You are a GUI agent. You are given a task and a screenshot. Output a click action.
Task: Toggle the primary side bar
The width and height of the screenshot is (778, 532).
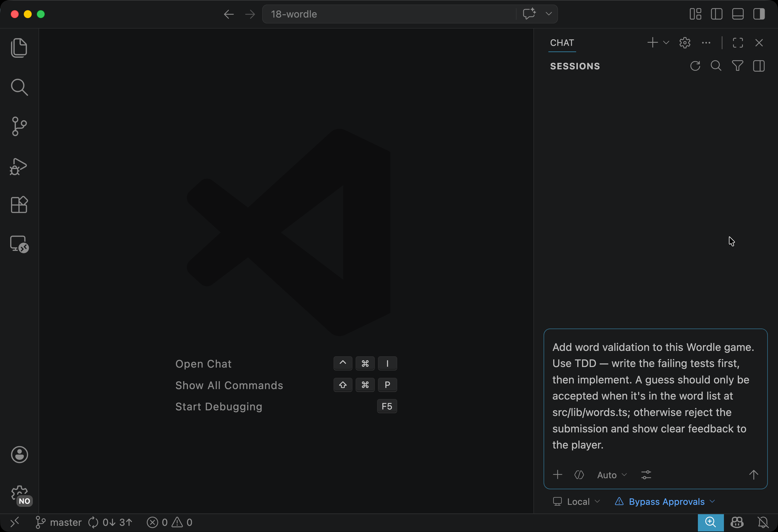(716, 14)
